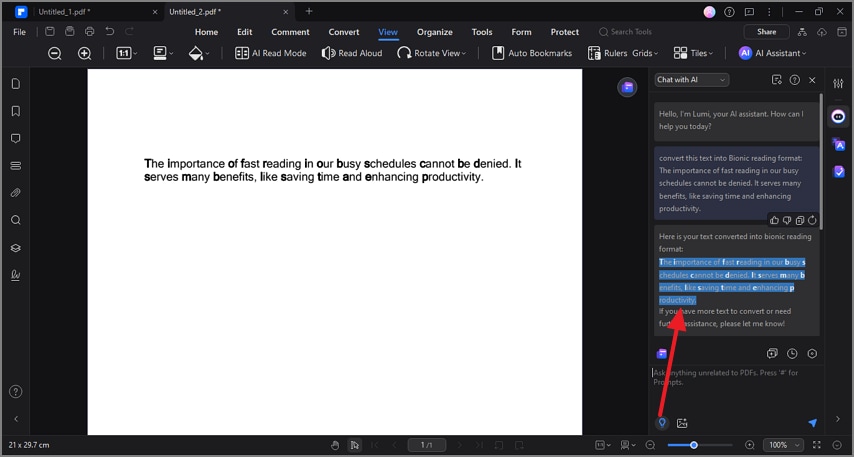Image resolution: width=854 pixels, height=457 pixels.
Task: Click the Save icon in quick toolbar
Action: click(x=50, y=32)
